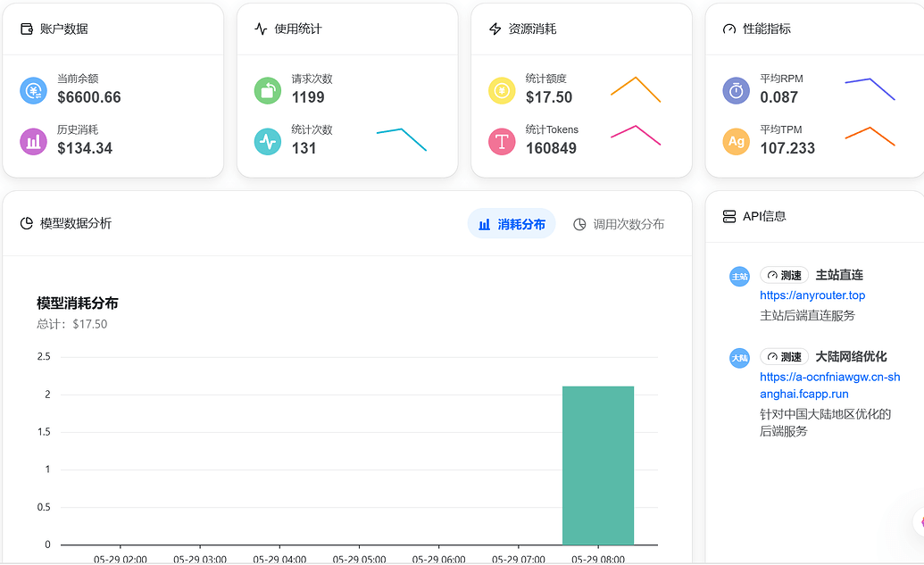Viewport: 924px width, 565px height.
Task: Click the 统计额度 orange sparkline
Action: click(636, 89)
